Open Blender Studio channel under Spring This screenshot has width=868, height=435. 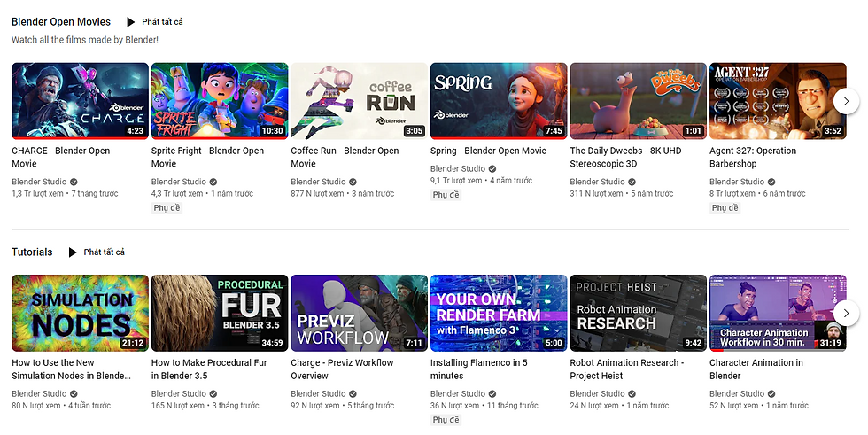click(x=457, y=169)
